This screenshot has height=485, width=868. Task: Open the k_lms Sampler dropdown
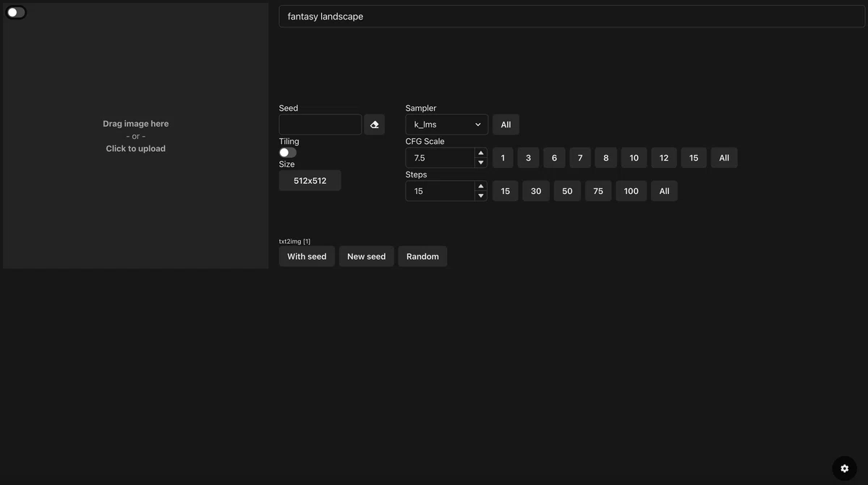(447, 125)
